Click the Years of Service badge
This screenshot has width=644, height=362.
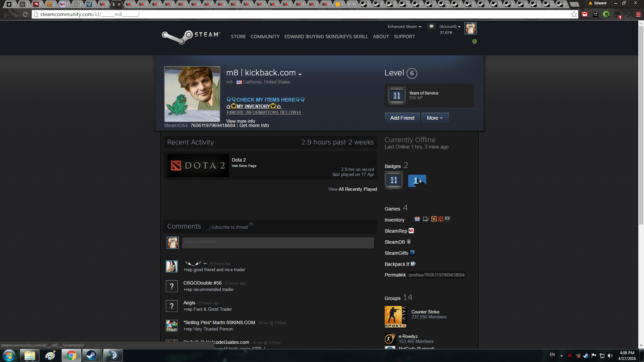[x=396, y=96]
